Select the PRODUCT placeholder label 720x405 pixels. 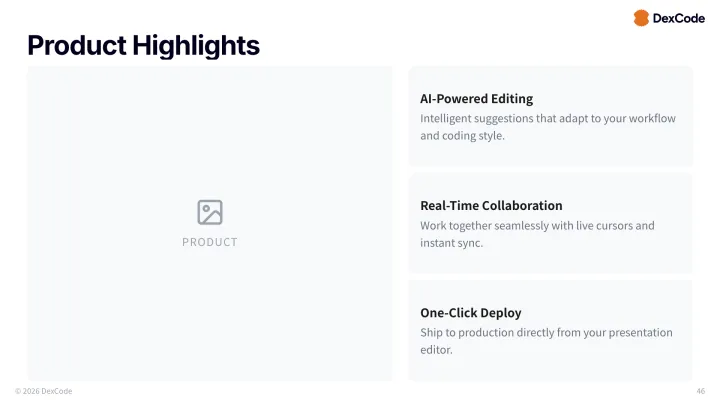coord(210,242)
